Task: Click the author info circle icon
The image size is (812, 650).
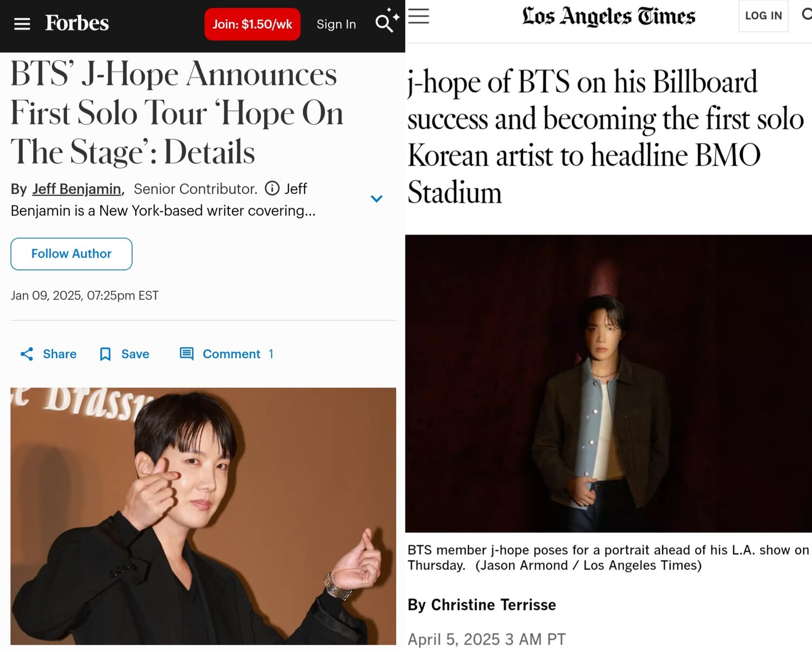Action: (272, 188)
